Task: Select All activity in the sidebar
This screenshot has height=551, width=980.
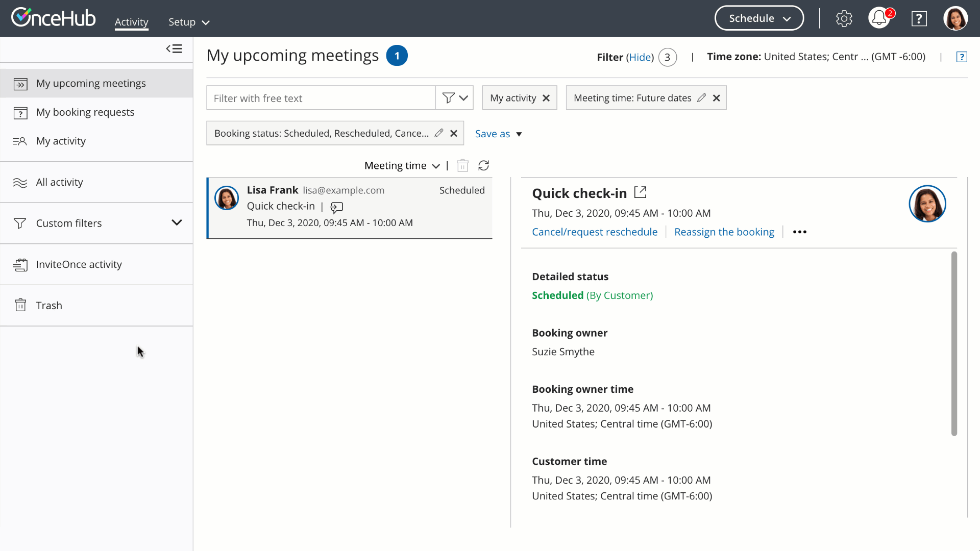Action: point(59,182)
